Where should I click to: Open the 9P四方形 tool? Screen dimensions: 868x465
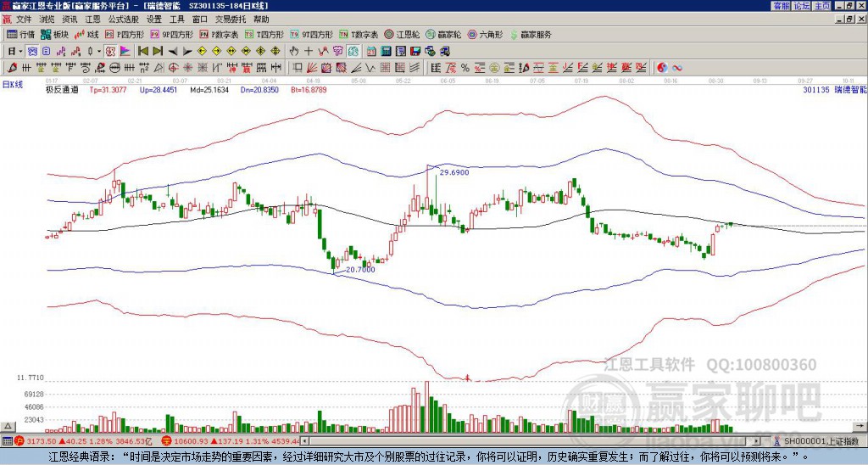pos(172,34)
